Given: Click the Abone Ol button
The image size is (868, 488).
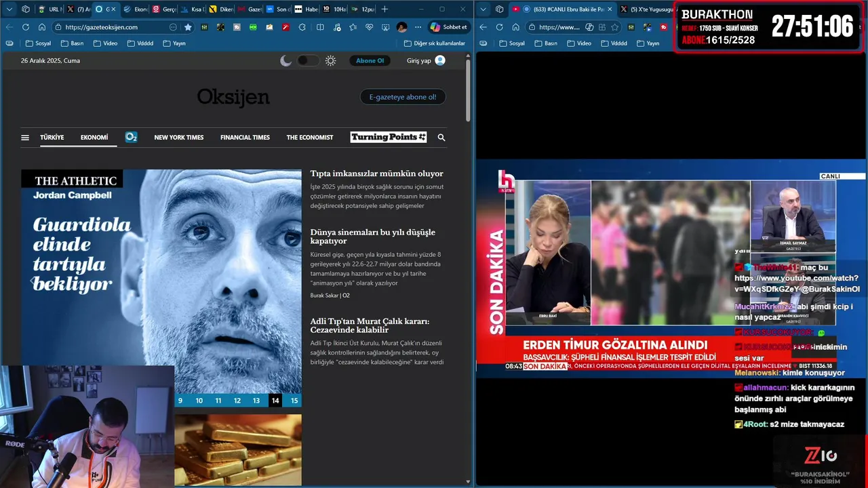Looking at the screenshot, I should 370,60.
